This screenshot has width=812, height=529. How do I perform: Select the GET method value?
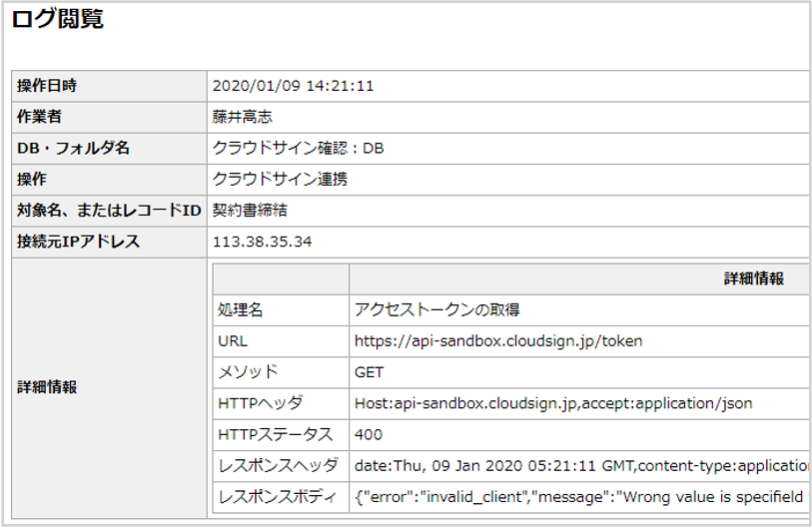(370, 372)
